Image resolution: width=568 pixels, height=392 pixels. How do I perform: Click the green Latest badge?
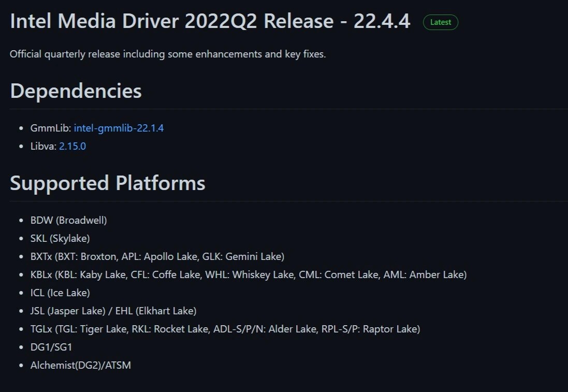[441, 22]
